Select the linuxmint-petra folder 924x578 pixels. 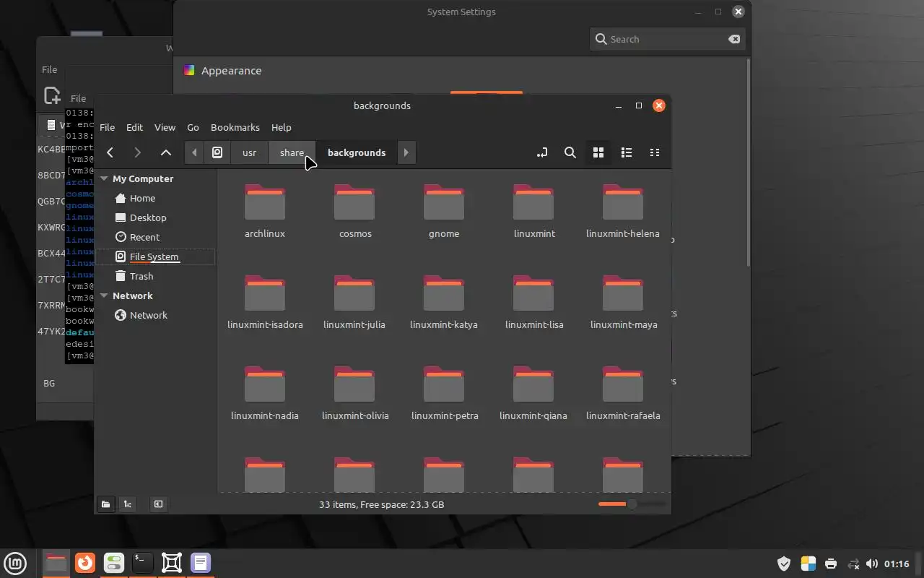click(x=444, y=393)
